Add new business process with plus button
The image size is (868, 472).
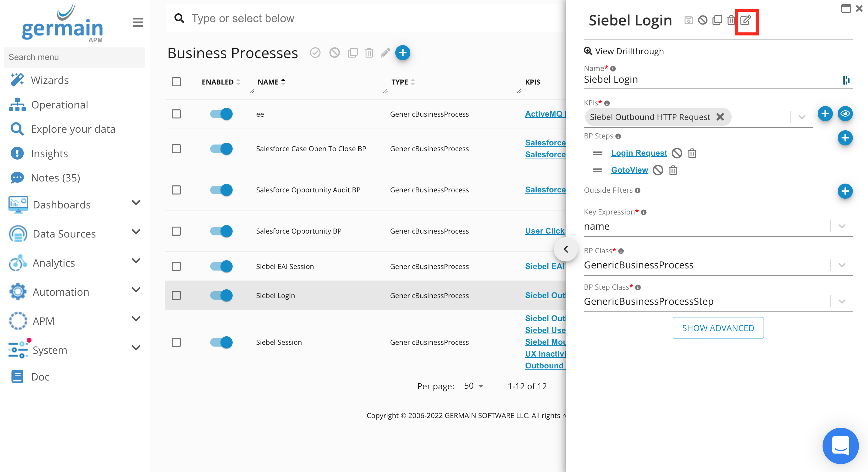click(x=403, y=53)
